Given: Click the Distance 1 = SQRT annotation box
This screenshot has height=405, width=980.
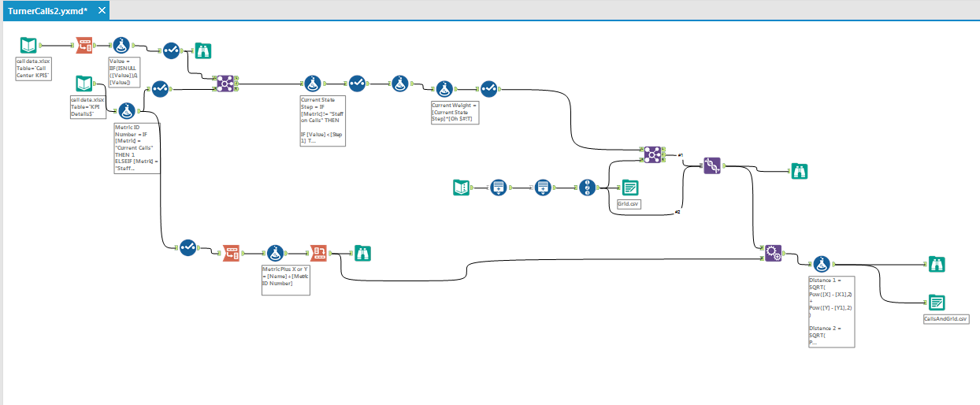Looking at the screenshot, I should point(830,311).
